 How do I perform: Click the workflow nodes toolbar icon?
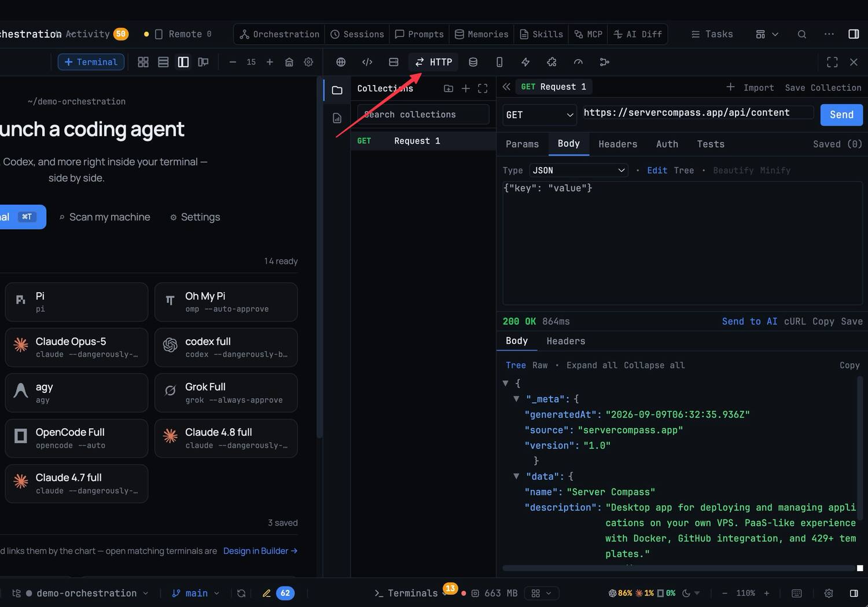[x=605, y=62]
